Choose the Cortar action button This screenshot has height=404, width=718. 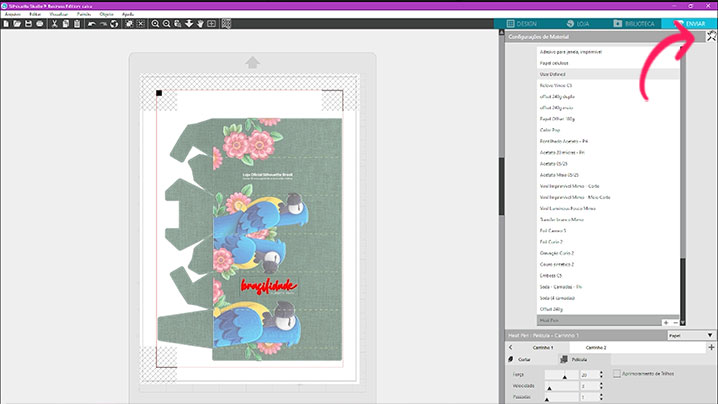click(520, 360)
